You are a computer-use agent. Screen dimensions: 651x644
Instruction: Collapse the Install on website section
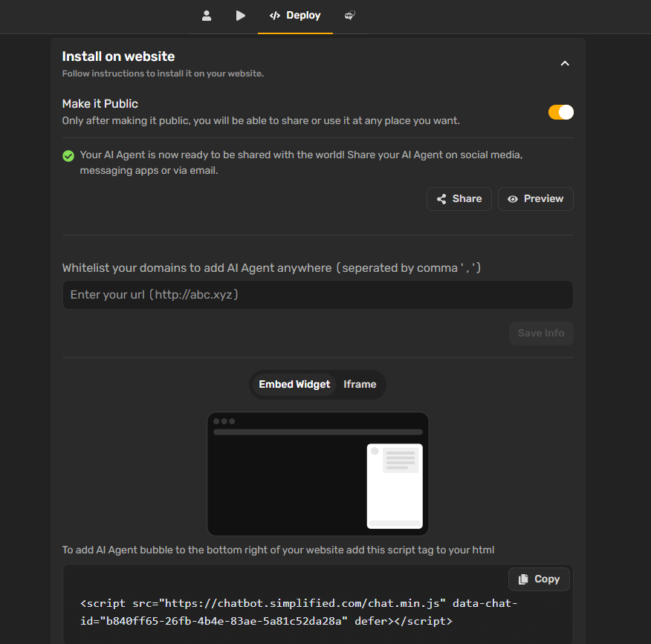[565, 63]
